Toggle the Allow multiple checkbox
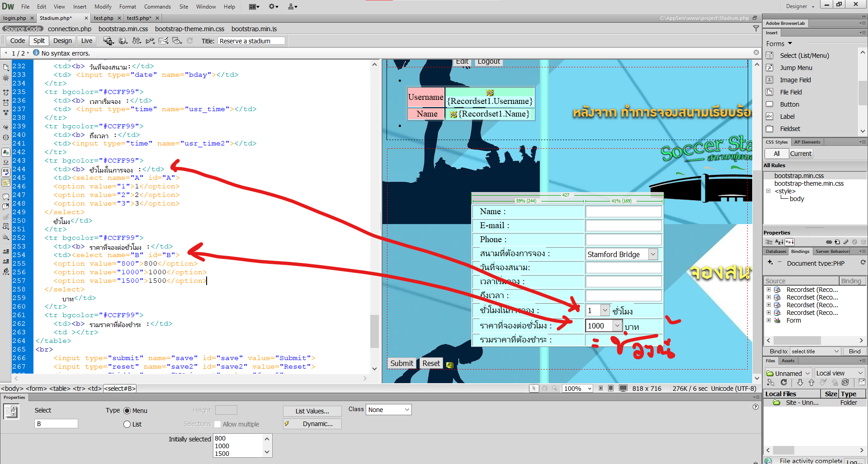This screenshot has width=868, height=464. click(x=217, y=424)
